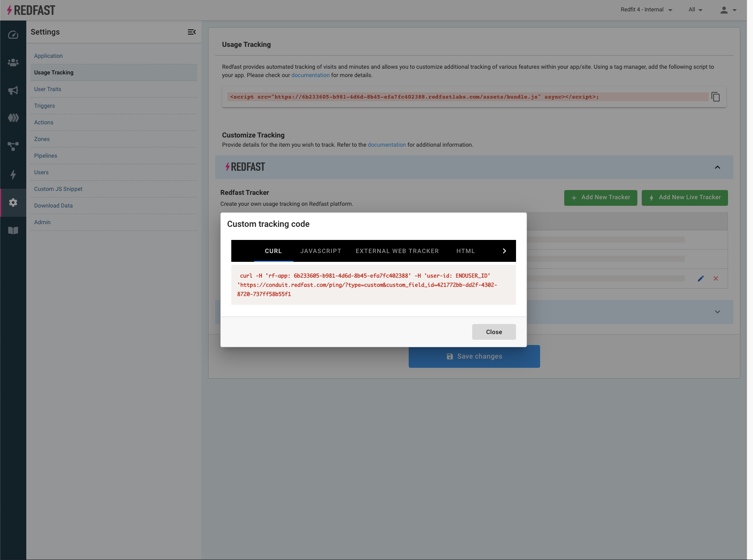Show more tabs with right arrow
This screenshot has height=560, width=753.
tap(504, 251)
